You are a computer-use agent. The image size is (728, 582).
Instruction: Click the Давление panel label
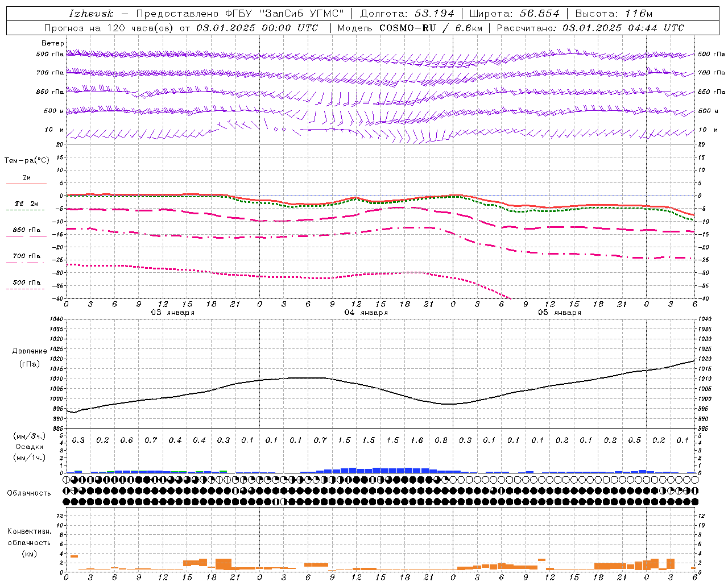pos(30,351)
